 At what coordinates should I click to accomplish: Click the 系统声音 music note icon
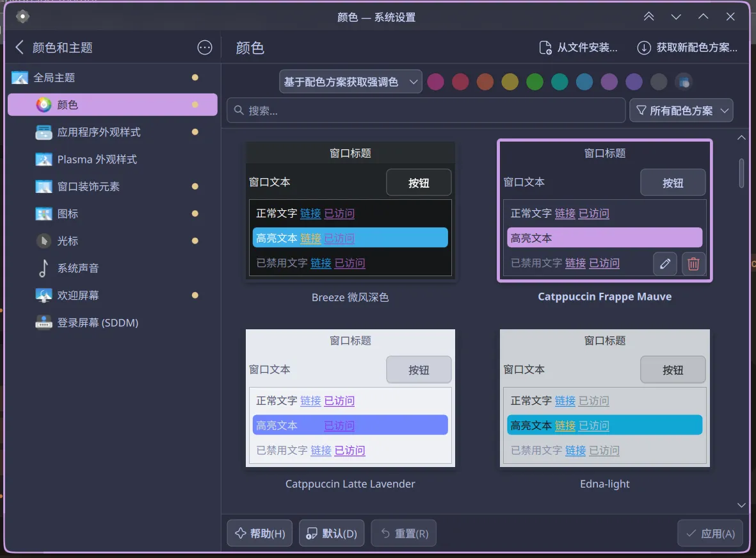tap(44, 268)
